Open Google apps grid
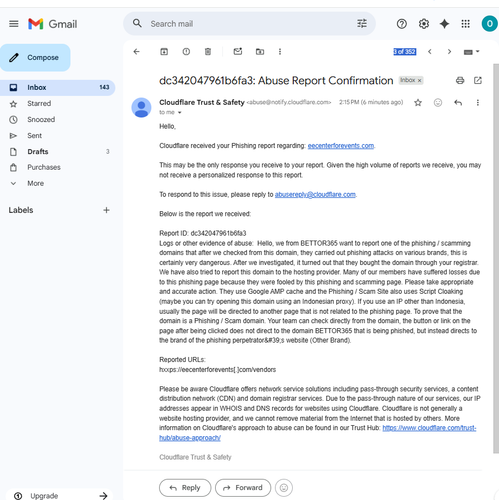The width and height of the screenshot is (499, 500). pos(465,24)
